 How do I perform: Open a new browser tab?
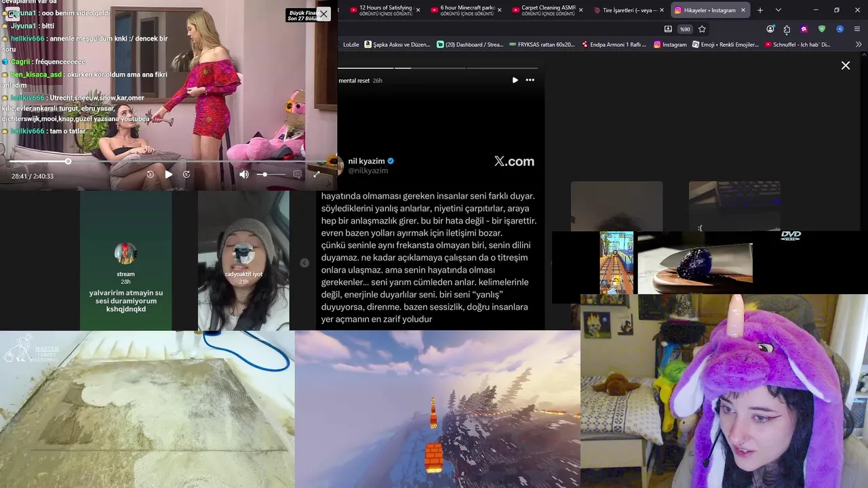tap(760, 10)
